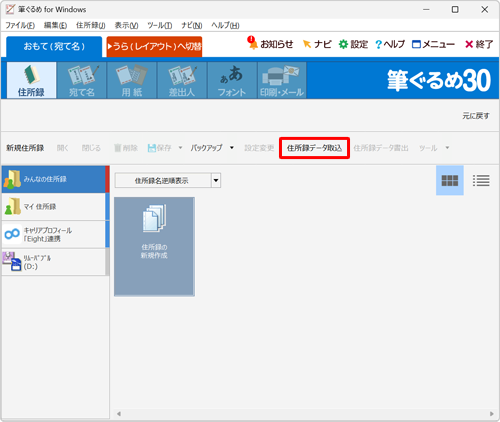
Task: Click 終了 to exit the application
Action: point(479,44)
